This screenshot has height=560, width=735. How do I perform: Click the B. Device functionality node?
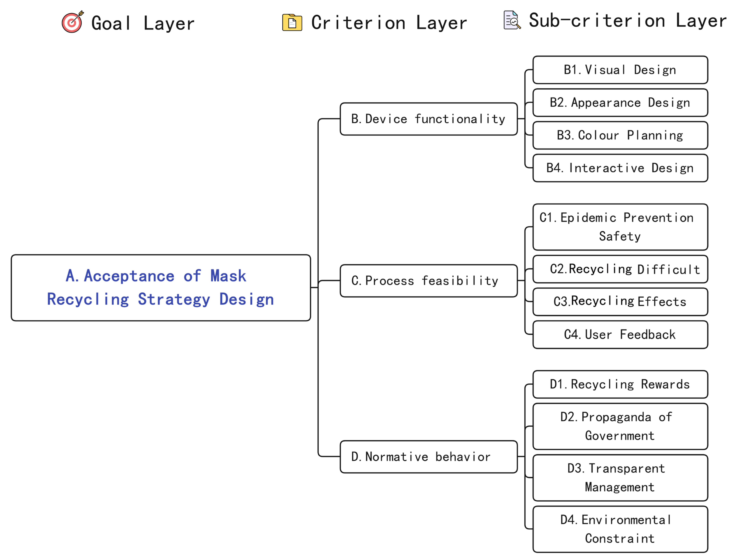coord(428,119)
